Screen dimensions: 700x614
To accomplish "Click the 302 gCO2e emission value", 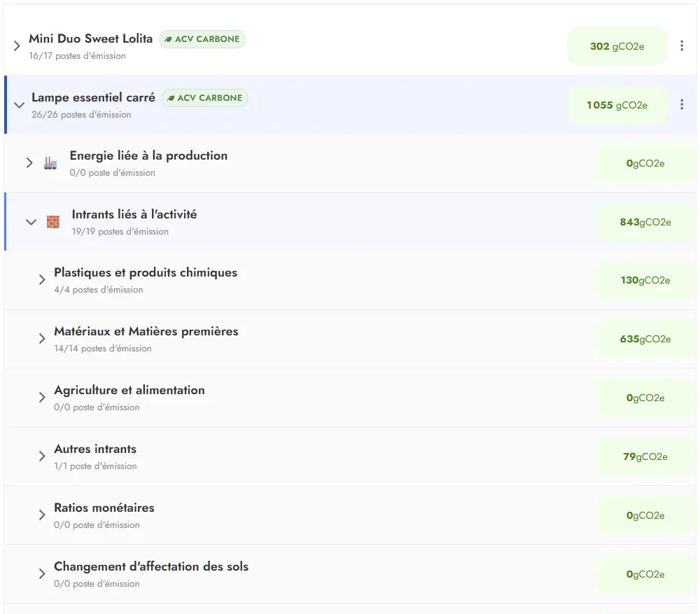I will [x=617, y=46].
